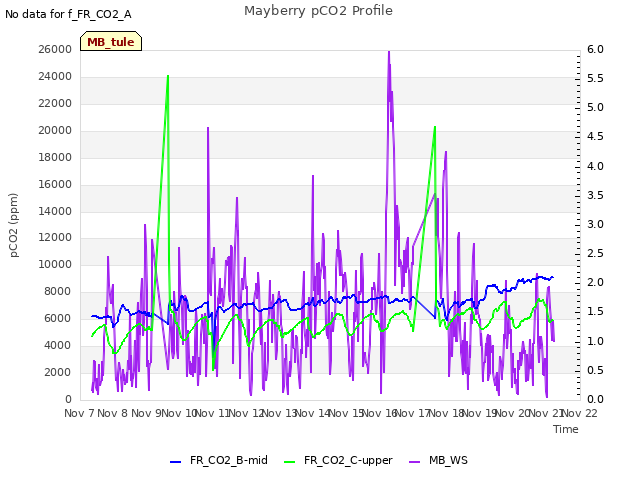The height and width of the screenshot is (480, 640).
Task: Click the pCO2 (ppm) y-axis label
Action: click(x=14, y=225)
